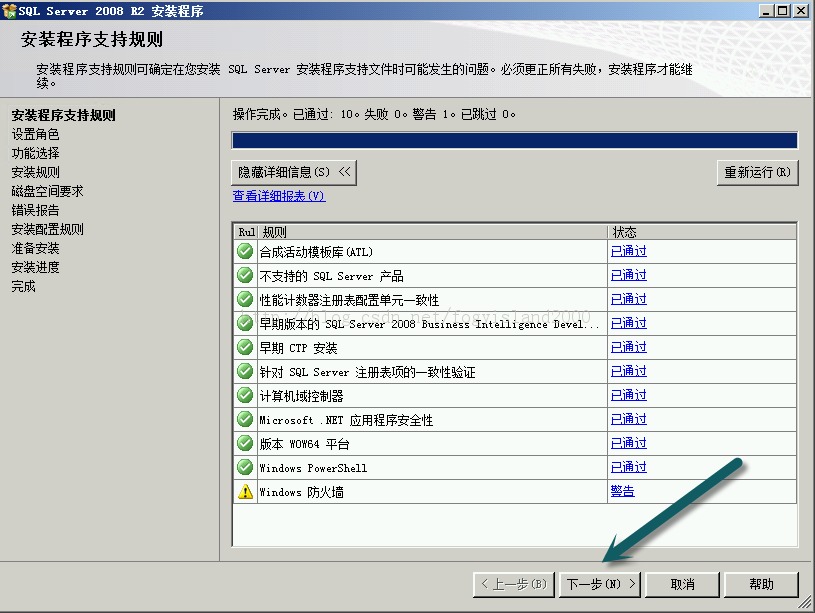Open 已通过 link for 针对 SQL Server 注册表项的一致性验证

point(628,371)
